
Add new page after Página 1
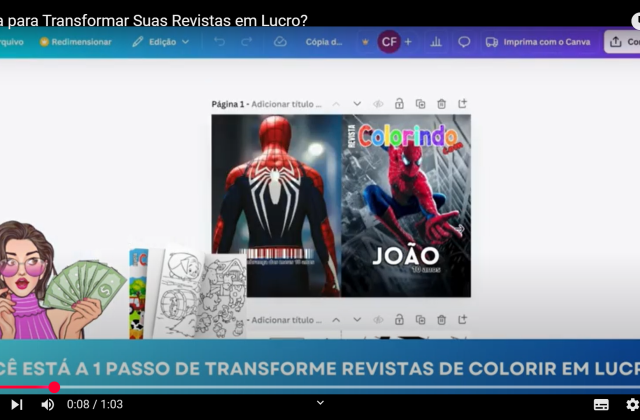pos(462,103)
